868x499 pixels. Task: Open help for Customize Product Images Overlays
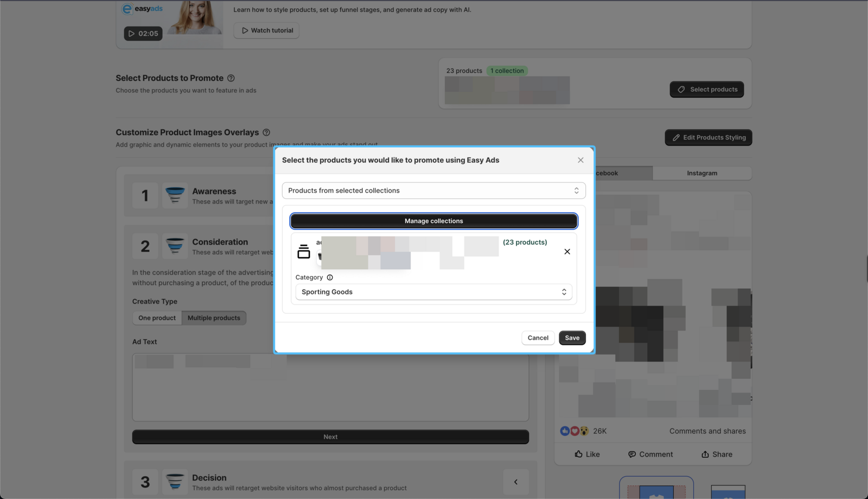point(266,132)
